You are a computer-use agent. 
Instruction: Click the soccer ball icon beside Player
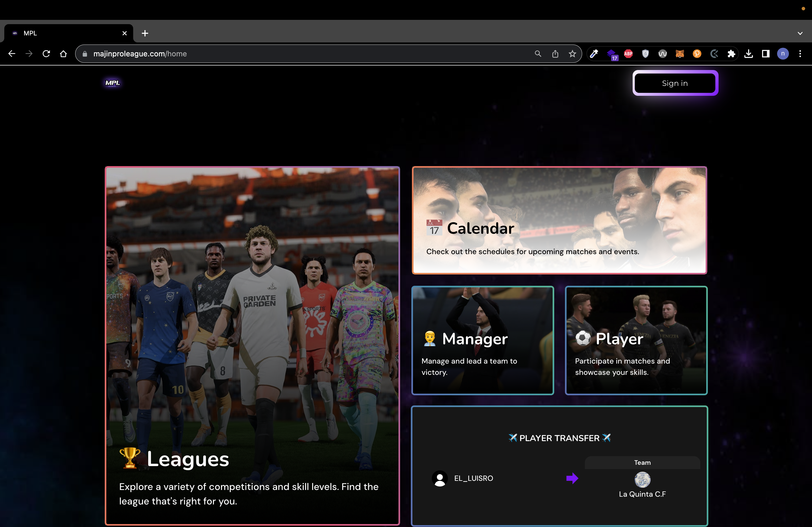click(583, 338)
